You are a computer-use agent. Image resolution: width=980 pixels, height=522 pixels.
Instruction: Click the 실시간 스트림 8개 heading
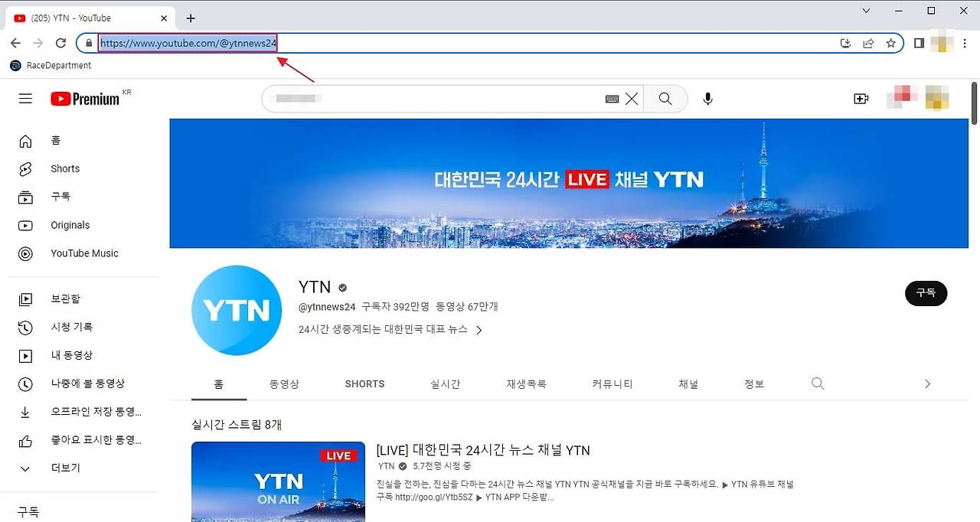[x=237, y=425]
